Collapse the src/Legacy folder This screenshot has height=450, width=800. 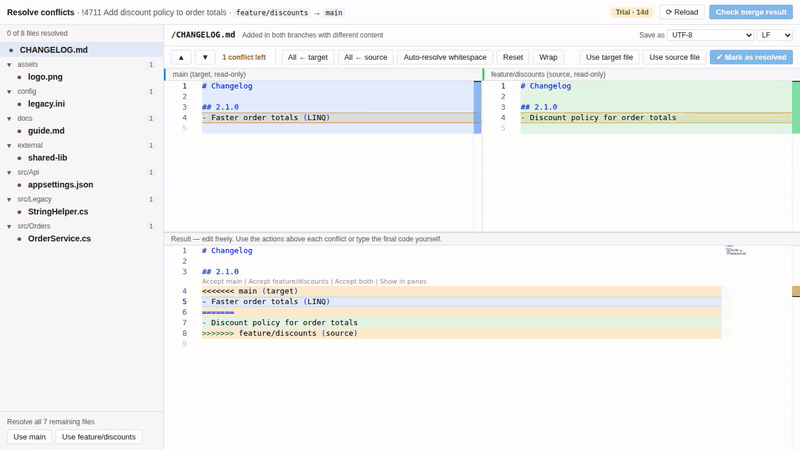tap(9, 199)
